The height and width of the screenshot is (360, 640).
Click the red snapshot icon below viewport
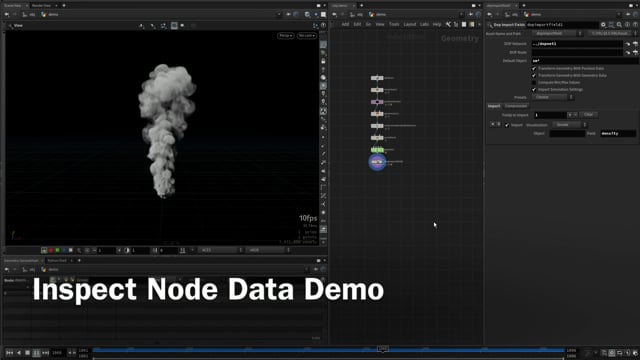coord(51,250)
